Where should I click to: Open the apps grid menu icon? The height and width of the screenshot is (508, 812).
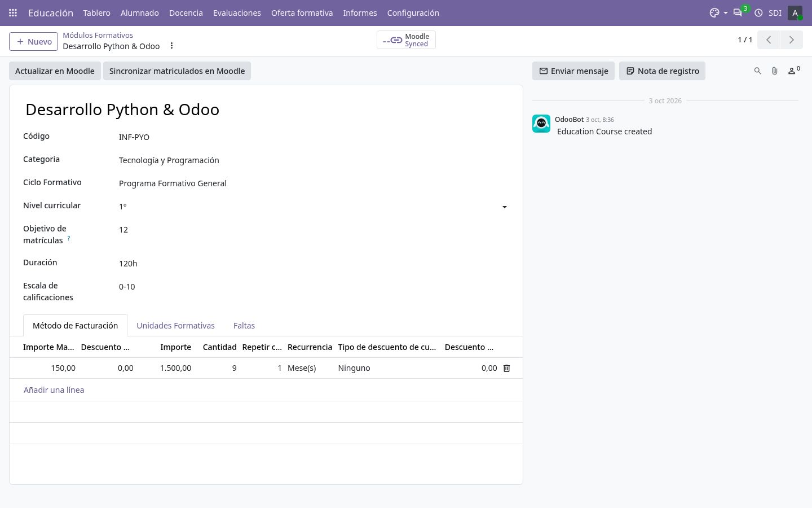pos(13,12)
